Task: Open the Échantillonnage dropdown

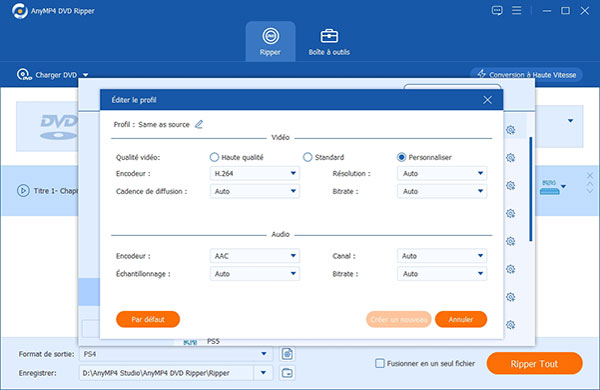Action: [254, 274]
